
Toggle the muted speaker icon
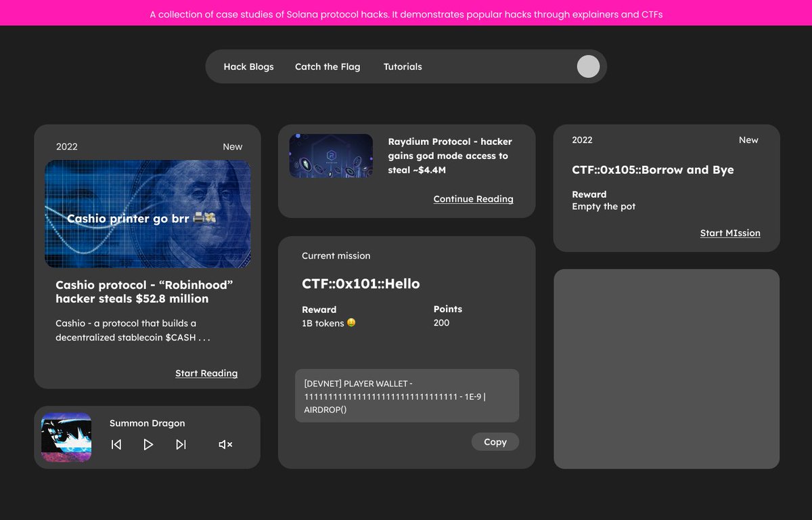click(225, 444)
